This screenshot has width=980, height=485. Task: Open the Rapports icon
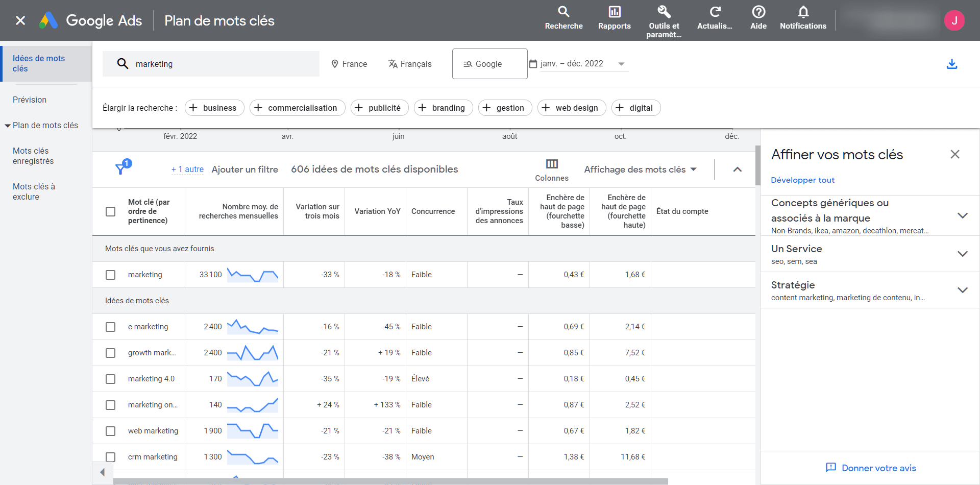tap(614, 12)
